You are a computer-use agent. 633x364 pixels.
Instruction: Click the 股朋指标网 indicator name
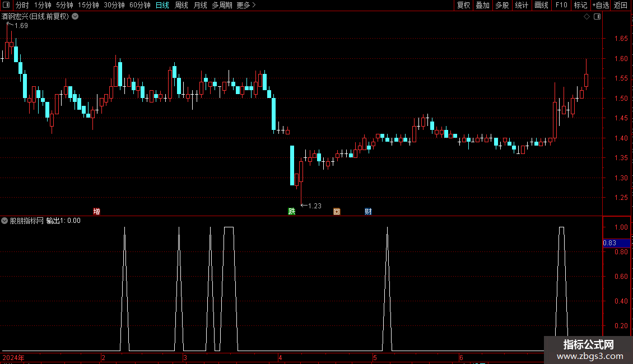(x=27, y=221)
